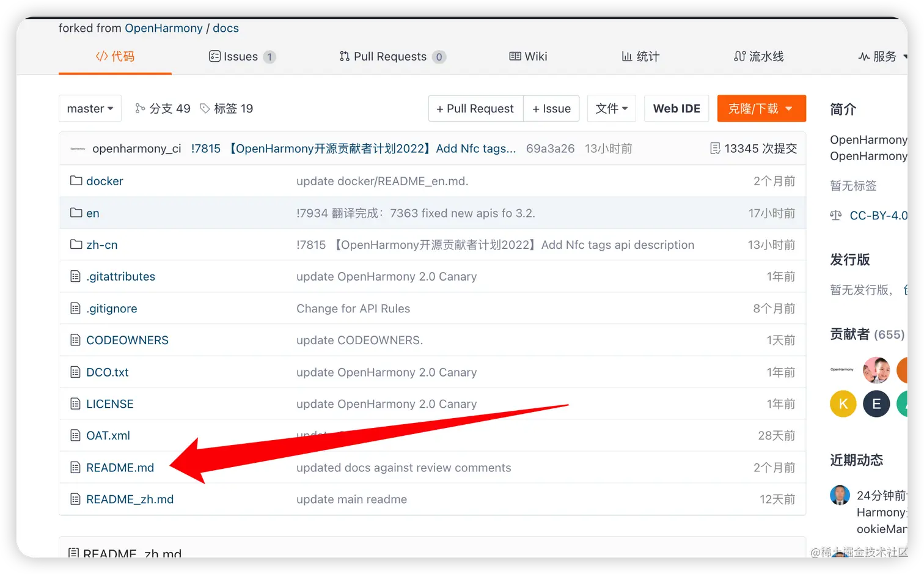Click the OAT.xml file icon

[x=75, y=435]
